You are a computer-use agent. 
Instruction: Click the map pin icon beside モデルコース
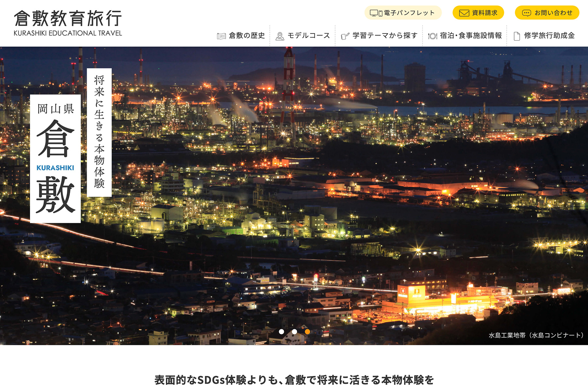280,36
